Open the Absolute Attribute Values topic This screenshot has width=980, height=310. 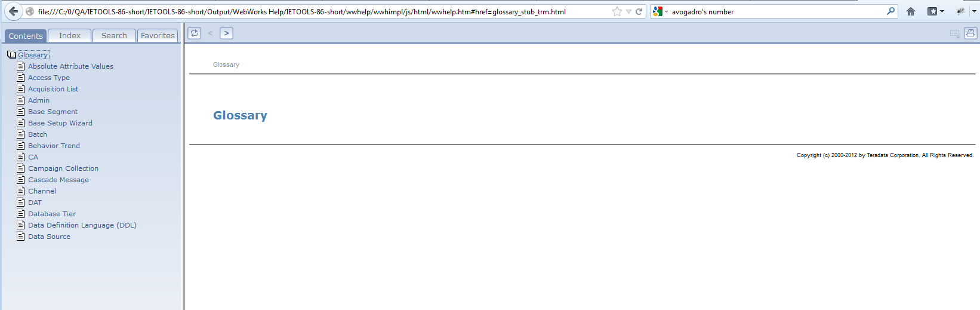tap(70, 66)
